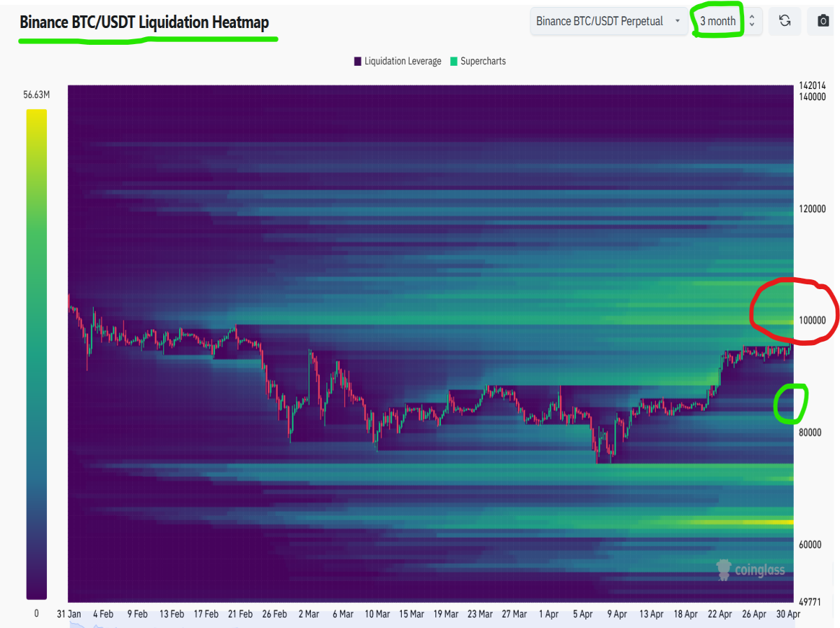Open the 3 month timeframe selector
The image size is (840, 628).
tap(717, 21)
